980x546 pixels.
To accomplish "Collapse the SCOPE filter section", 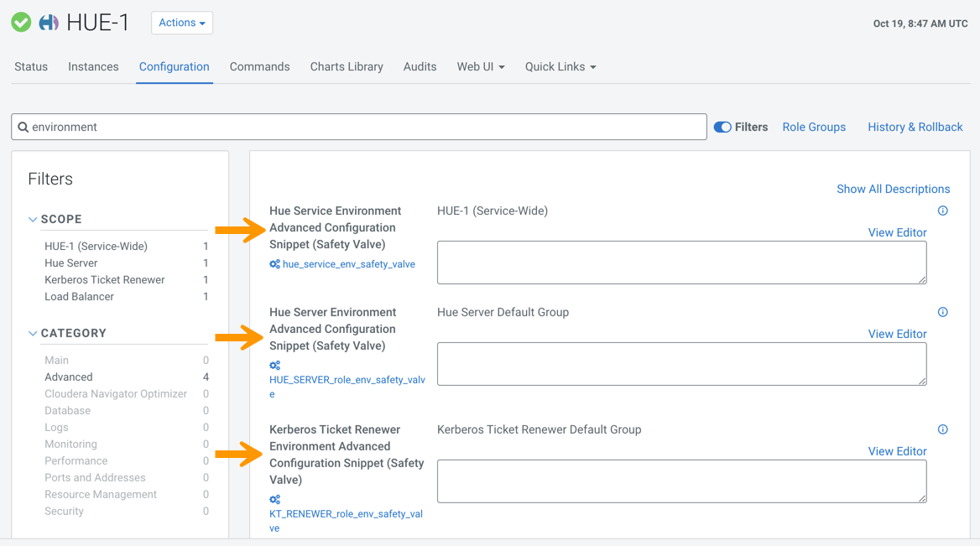I will coord(33,220).
